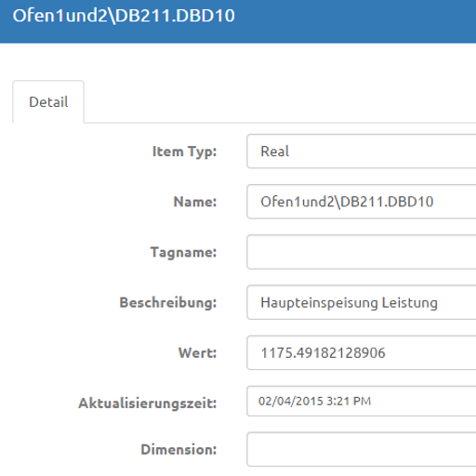Viewport: 476px width, 476px height.
Task: Click the Item Typ label
Action: (184, 152)
